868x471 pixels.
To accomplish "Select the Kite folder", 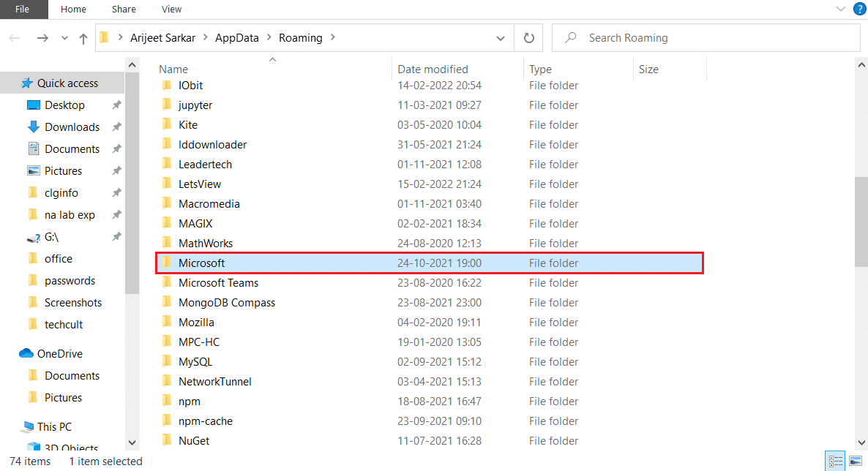I will [187, 125].
